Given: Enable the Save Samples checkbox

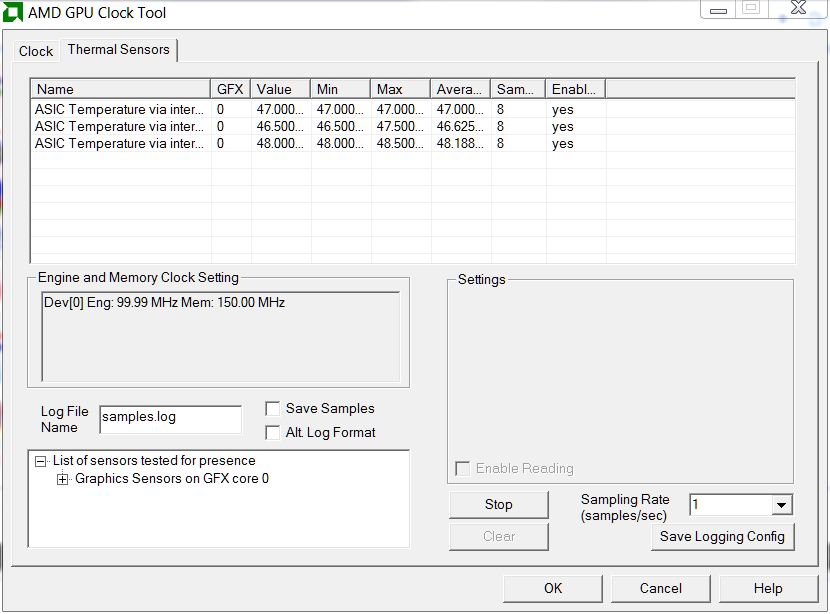Looking at the screenshot, I should click(272, 409).
